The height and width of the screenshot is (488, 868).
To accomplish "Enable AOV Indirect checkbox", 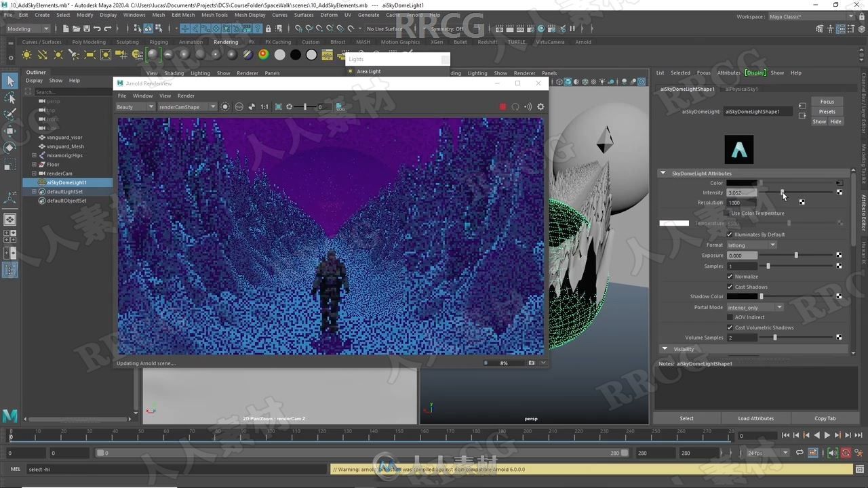I will [x=730, y=317].
